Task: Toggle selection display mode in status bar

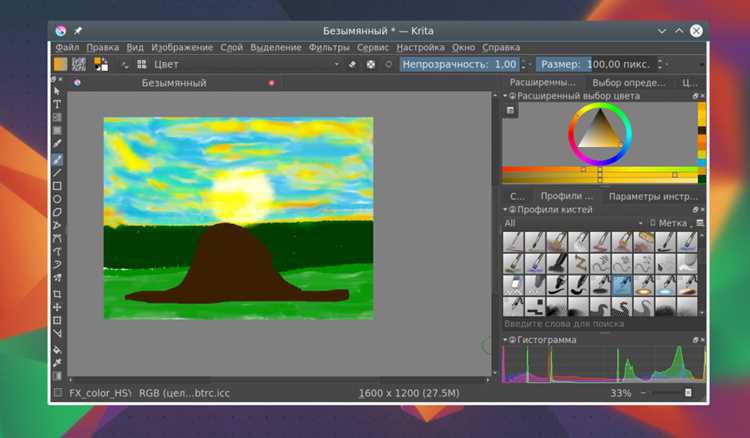Action: pos(58,393)
